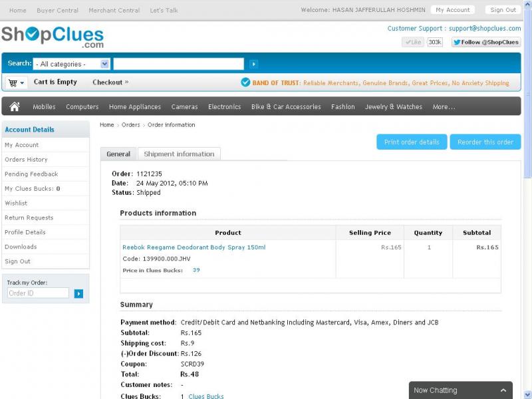Screen dimensions: 532x399
Task: Open Reebok Reegame Deodorant product link
Action: pos(194,247)
